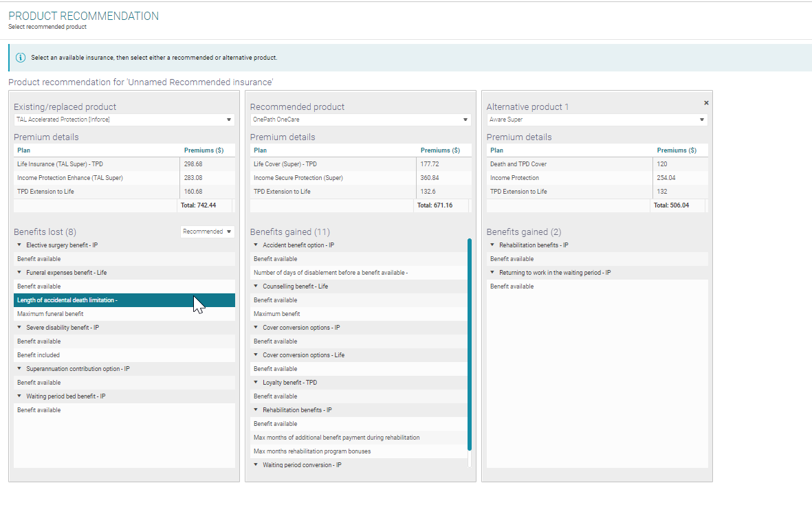
Task: Open the Recommended product OnePath OneCare dropdown
Action: 360,120
